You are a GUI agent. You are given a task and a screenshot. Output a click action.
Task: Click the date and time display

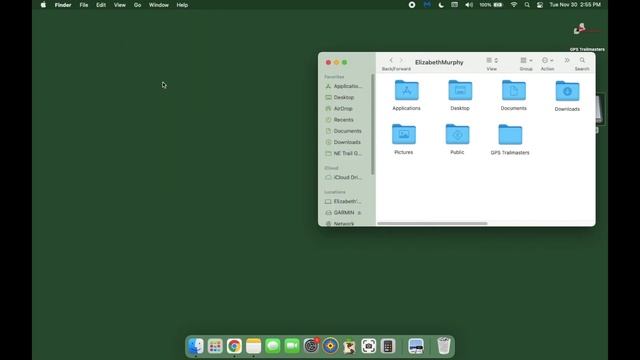(575, 5)
